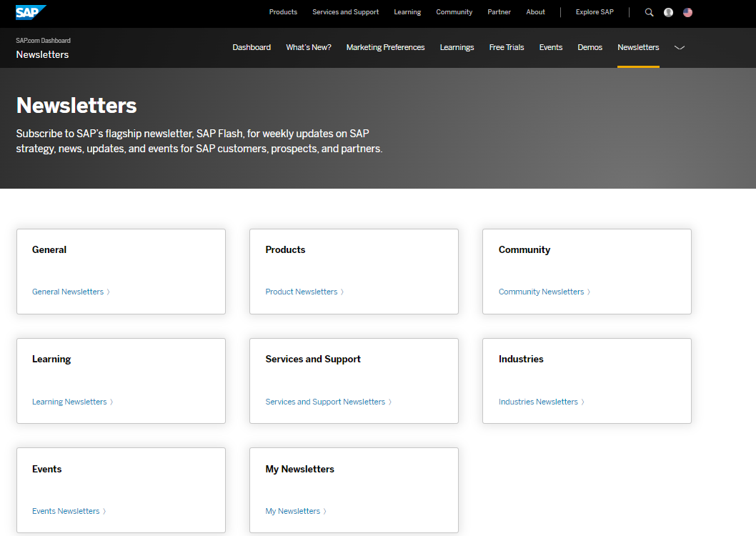Click the Services and Support card heading
Viewport: 756px width, 536px height.
pyautogui.click(x=313, y=359)
